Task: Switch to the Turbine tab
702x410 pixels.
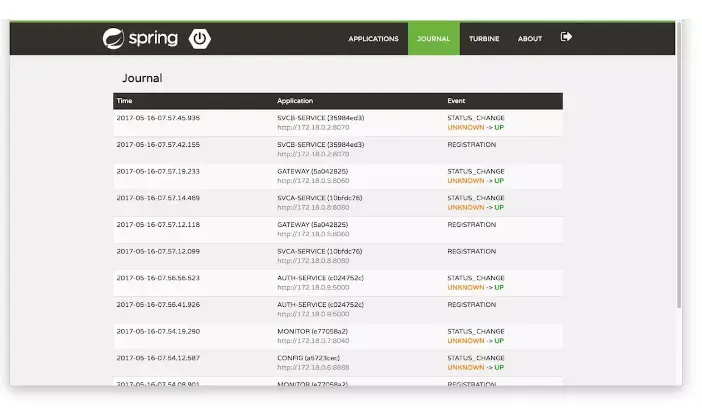Action: pos(484,38)
